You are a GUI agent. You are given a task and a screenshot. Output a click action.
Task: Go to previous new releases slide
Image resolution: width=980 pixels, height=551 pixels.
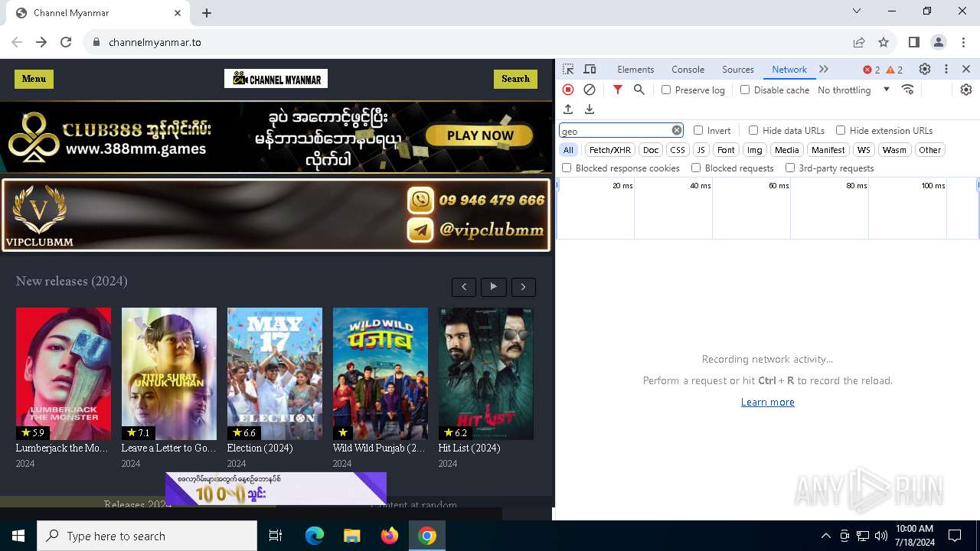[x=464, y=287]
